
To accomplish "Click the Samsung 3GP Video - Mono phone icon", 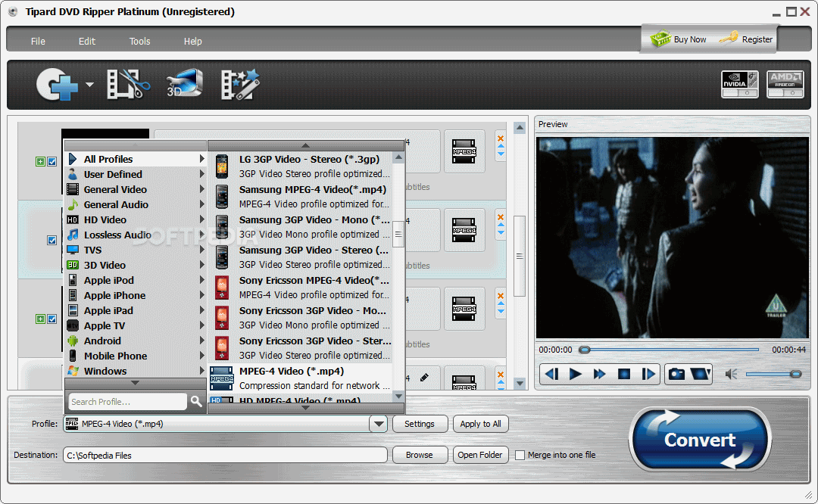I will point(222,227).
